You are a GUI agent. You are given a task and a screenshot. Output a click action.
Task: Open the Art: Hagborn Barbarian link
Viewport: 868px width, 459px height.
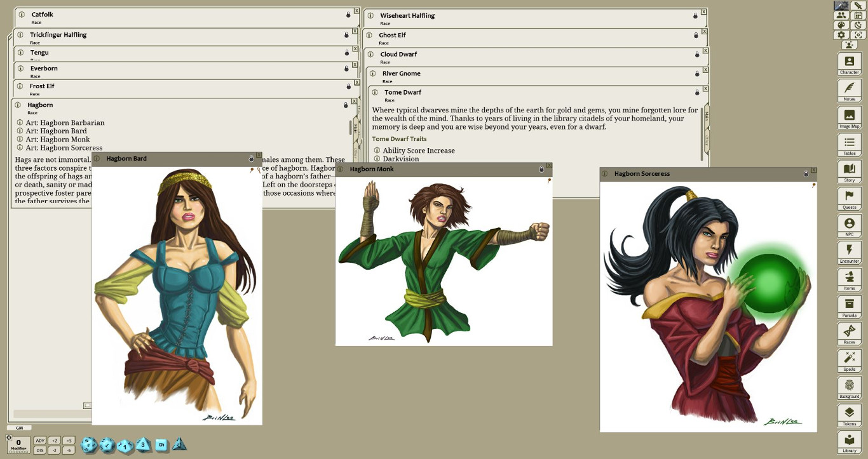pos(65,123)
